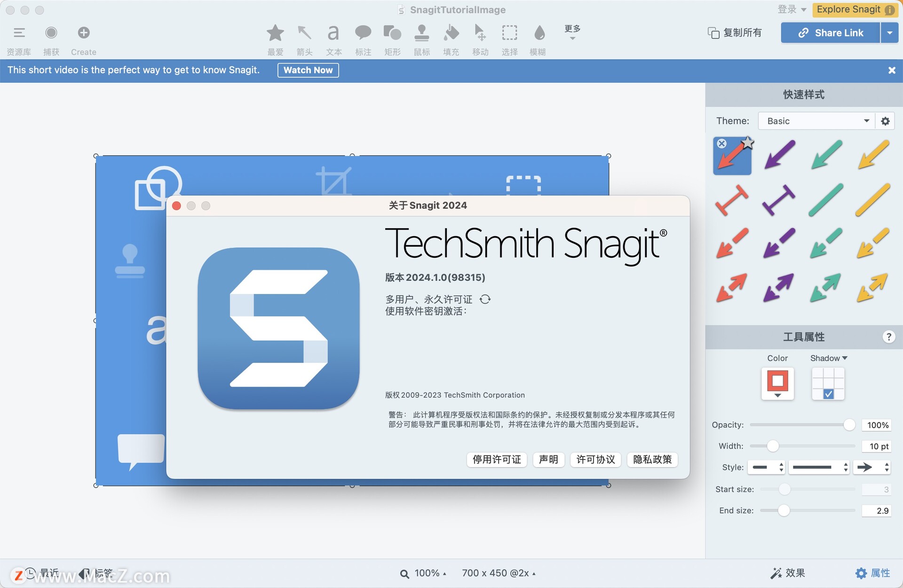The height and width of the screenshot is (588, 903).
Task: Open the Tags (标签) tray
Action: (96, 573)
